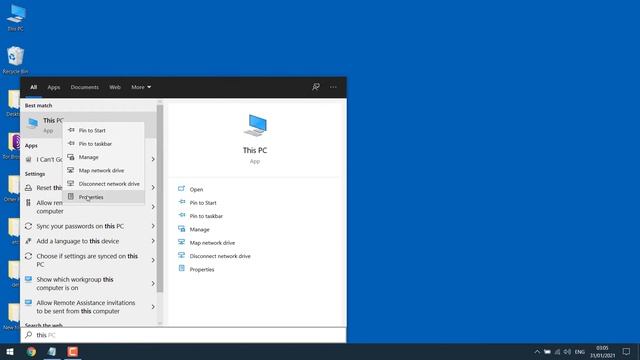The image size is (640, 360).
Task: Expand arrow for Choose if settings synced
Action: point(153,260)
